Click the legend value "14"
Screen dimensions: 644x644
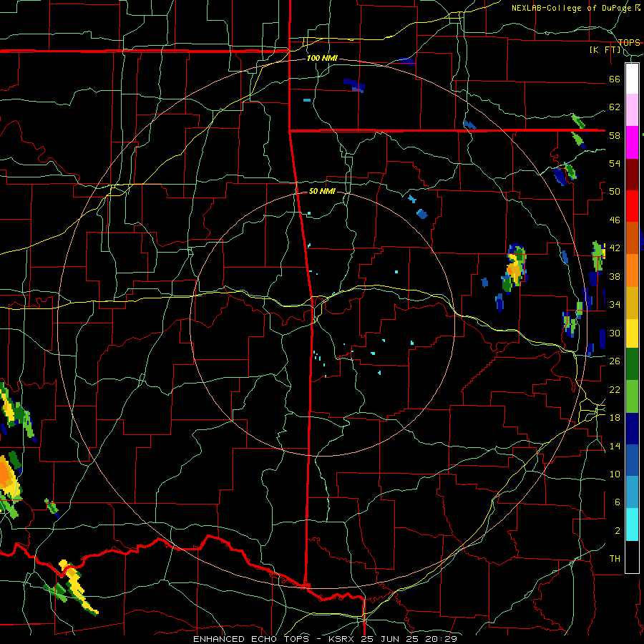(x=615, y=446)
